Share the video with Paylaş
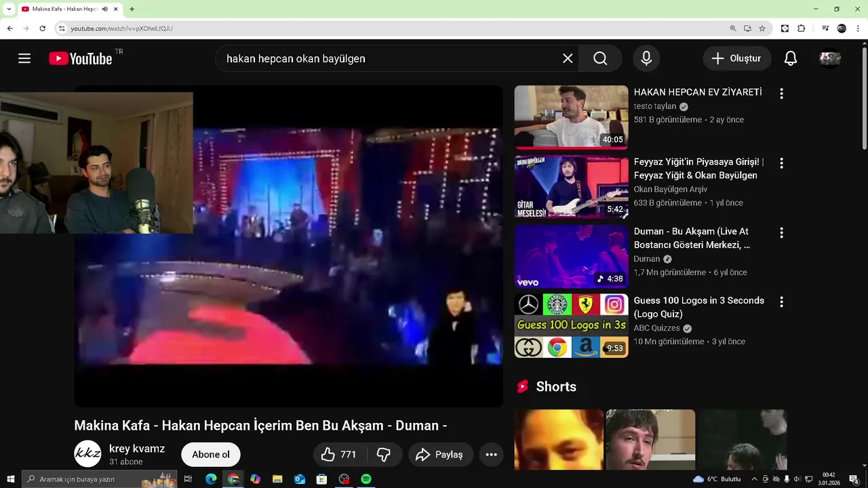The height and width of the screenshot is (488, 868). point(439,454)
